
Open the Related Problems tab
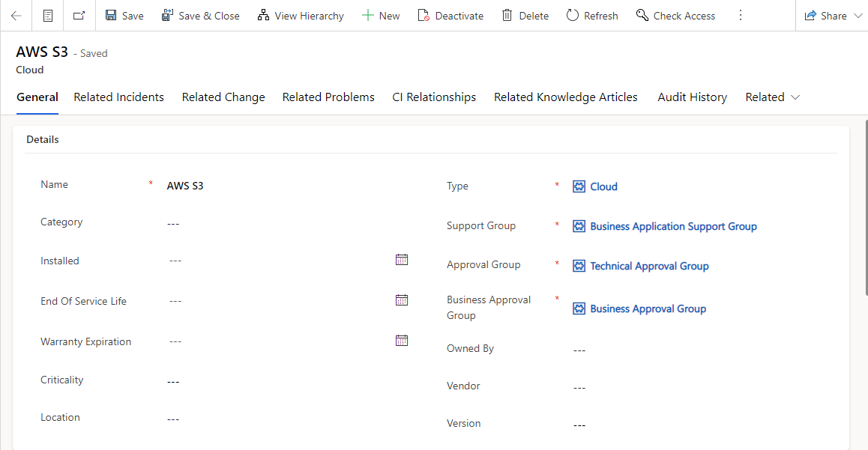tap(328, 97)
